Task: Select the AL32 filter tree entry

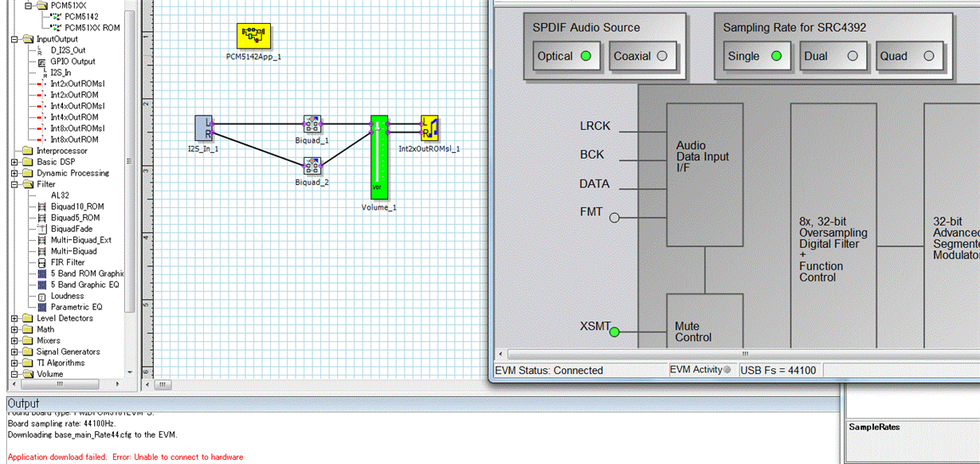Action: (x=60, y=195)
